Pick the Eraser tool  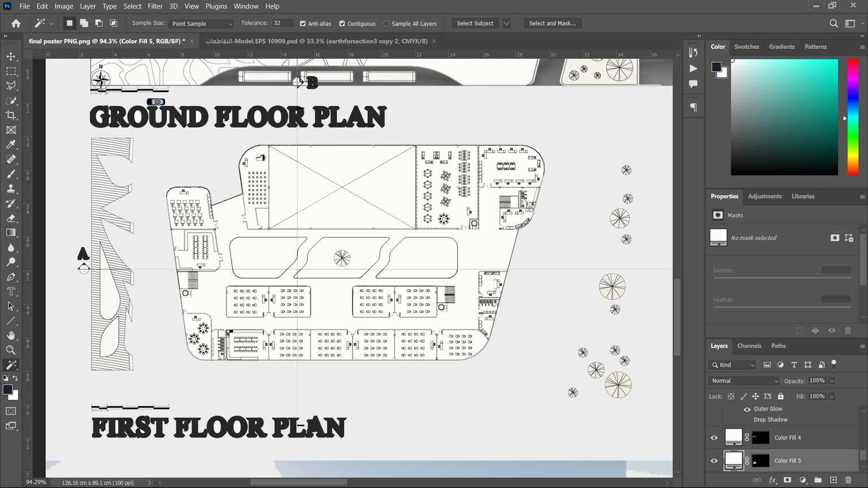coord(11,218)
